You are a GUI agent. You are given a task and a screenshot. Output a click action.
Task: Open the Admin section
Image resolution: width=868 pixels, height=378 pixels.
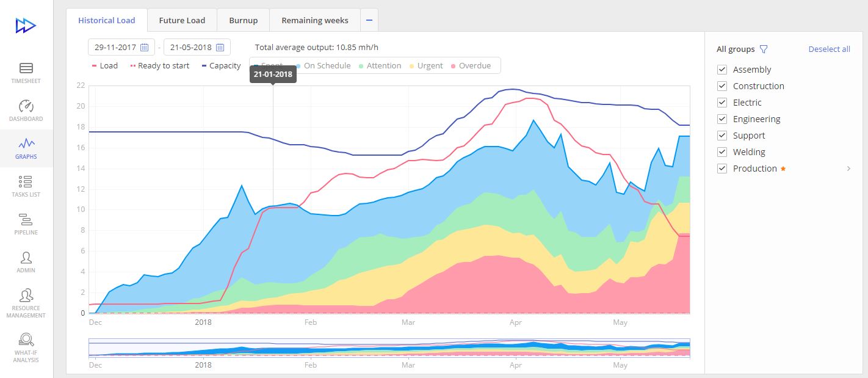click(x=26, y=261)
